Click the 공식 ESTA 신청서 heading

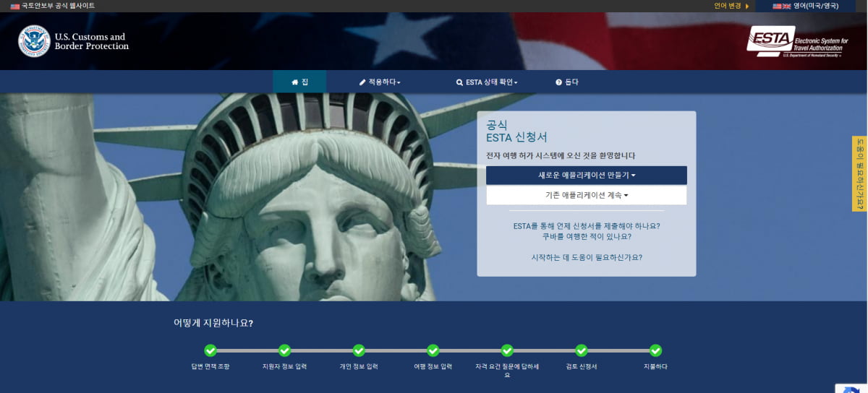pos(516,131)
